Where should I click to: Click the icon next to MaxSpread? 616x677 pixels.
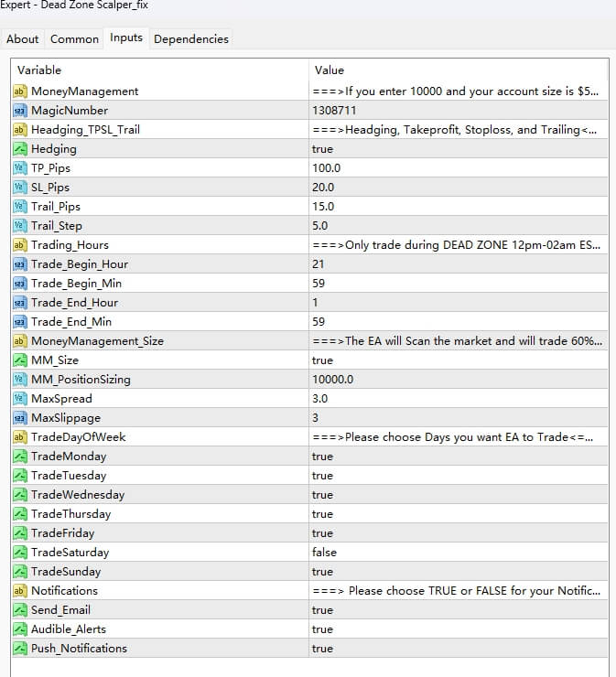pos(20,399)
